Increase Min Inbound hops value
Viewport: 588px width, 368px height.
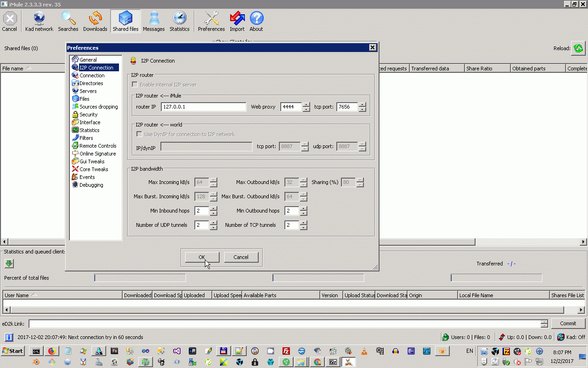[x=213, y=208]
